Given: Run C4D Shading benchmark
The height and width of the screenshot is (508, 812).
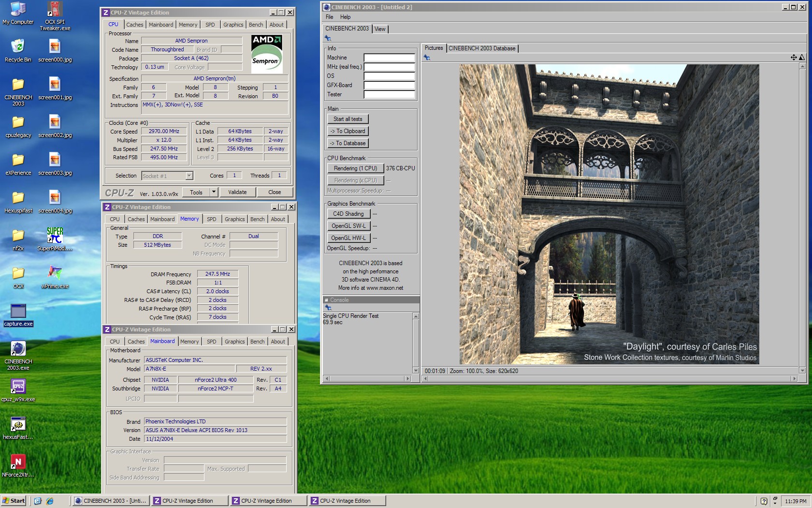Looking at the screenshot, I should click(x=348, y=214).
